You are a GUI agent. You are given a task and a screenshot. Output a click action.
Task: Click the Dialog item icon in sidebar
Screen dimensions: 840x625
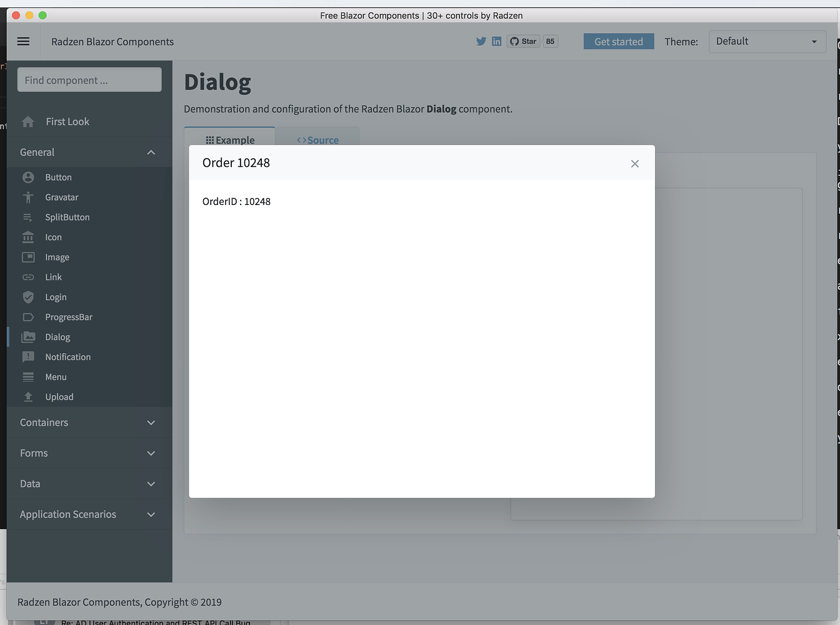click(28, 337)
